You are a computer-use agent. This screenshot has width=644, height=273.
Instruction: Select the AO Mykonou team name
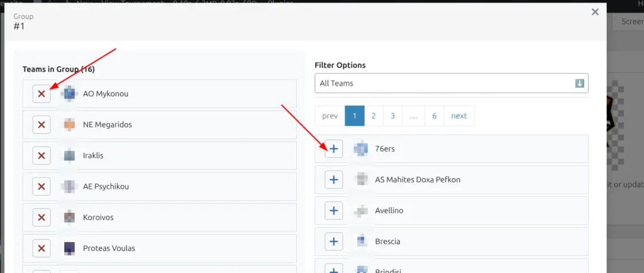pyautogui.click(x=106, y=94)
